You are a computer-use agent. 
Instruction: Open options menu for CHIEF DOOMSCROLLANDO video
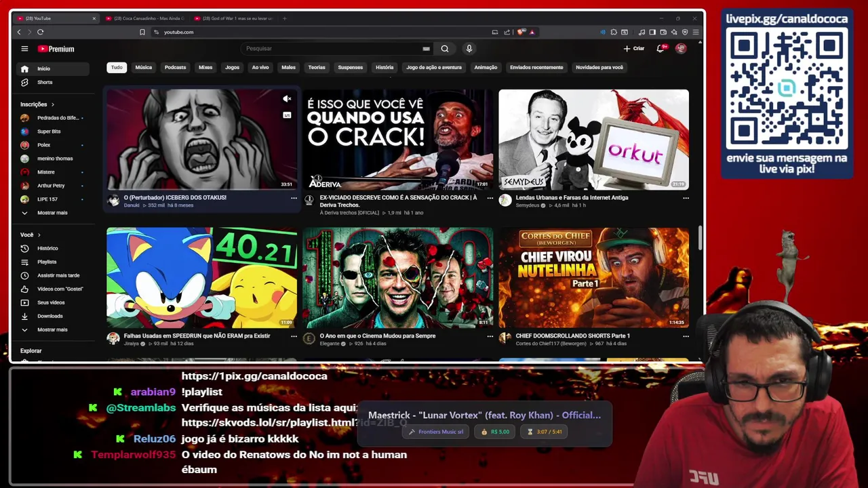click(x=686, y=336)
